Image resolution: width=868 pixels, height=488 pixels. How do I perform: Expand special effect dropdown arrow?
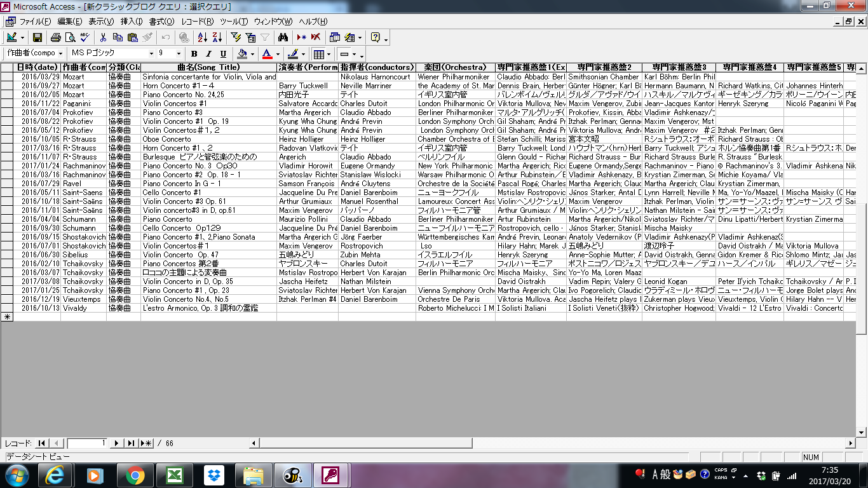pyautogui.click(x=354, y=54)
